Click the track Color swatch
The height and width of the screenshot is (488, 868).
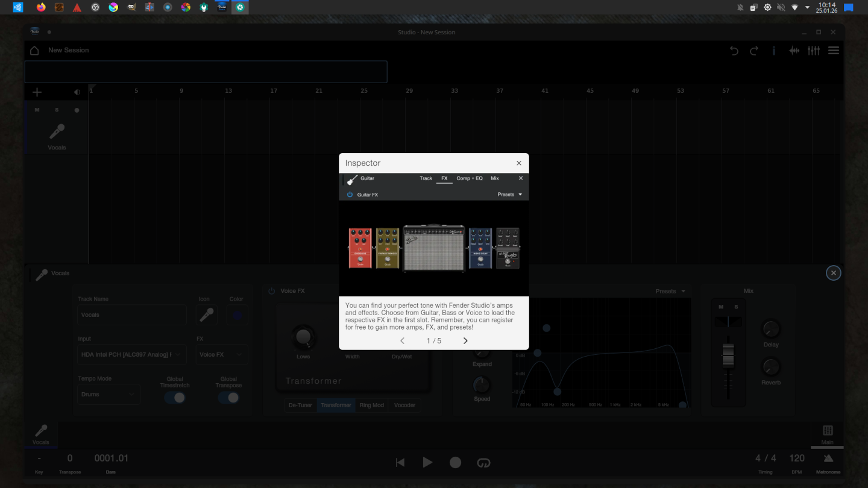coord(237,315)
